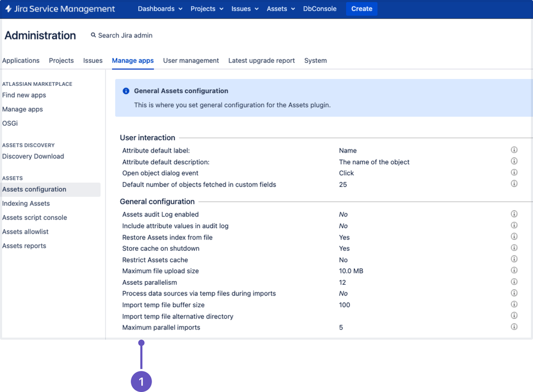Show info for Assets audit Log enabled
The width and height of the screenshot is (533, 392).
(x=514, y=214)
